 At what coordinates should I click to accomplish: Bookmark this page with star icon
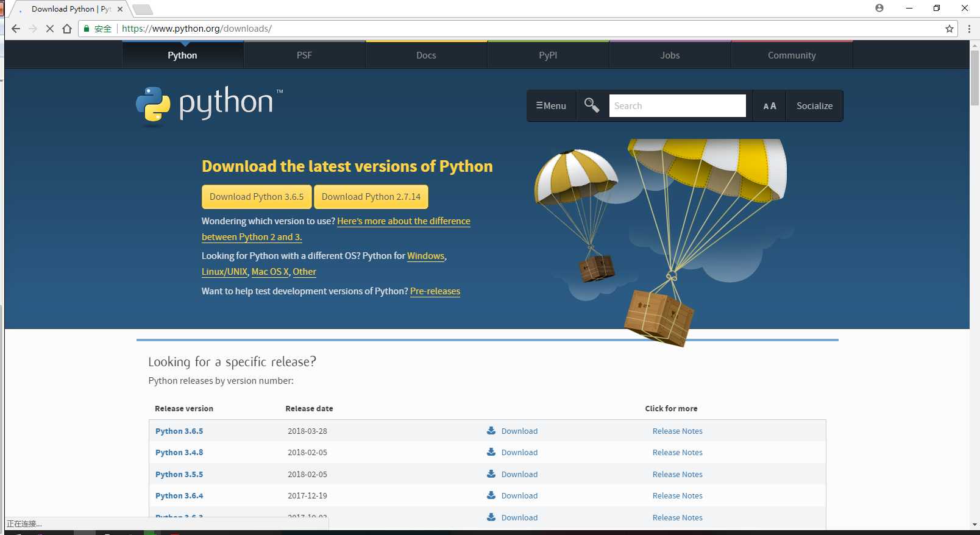949,29
